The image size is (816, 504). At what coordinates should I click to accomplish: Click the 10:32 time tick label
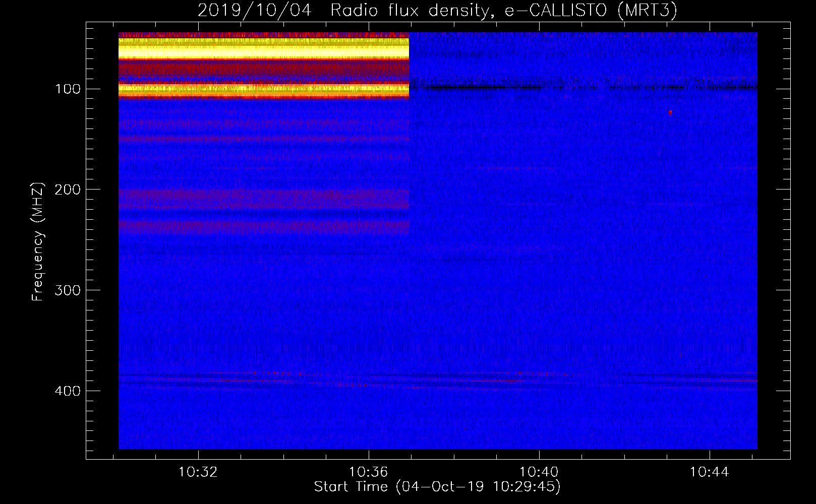point(198,472)
